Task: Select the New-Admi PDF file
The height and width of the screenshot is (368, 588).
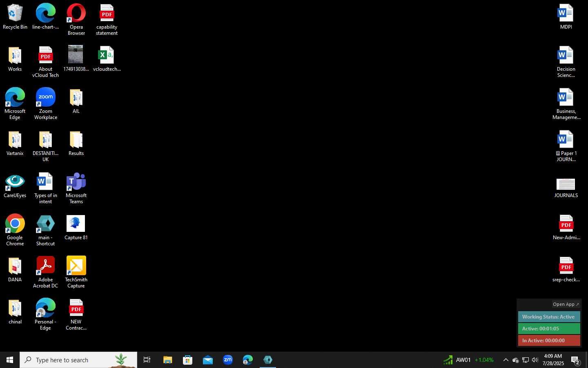Action: tap(566, 228)
